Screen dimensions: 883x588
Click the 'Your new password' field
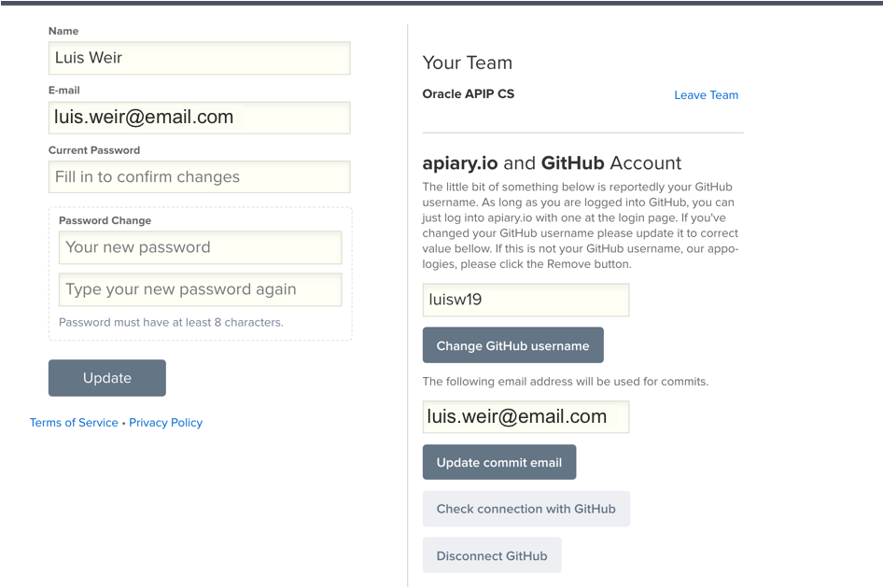click(200, 247)
